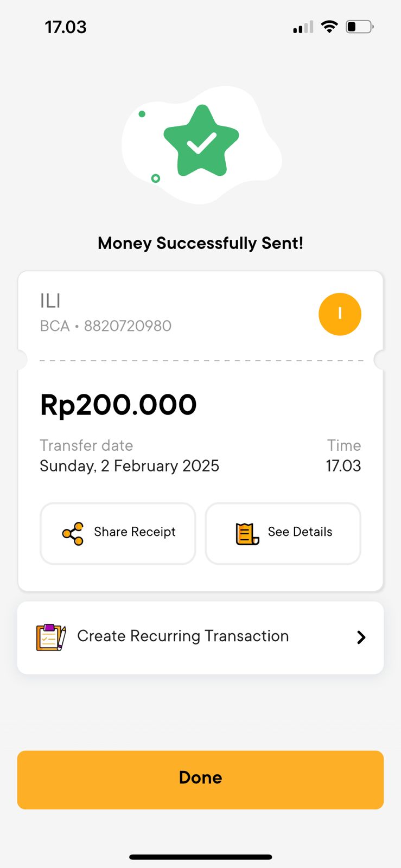Tap the Wi-Fi icon in status bar
The height and width of the screenshot is (868, 401).
tap(329, 27)
